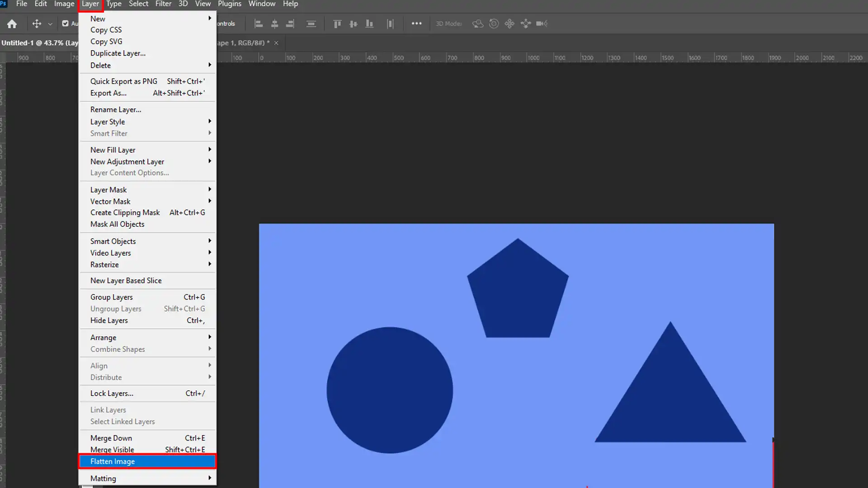Click the Home icon in options bar

[x=12, y=24]
